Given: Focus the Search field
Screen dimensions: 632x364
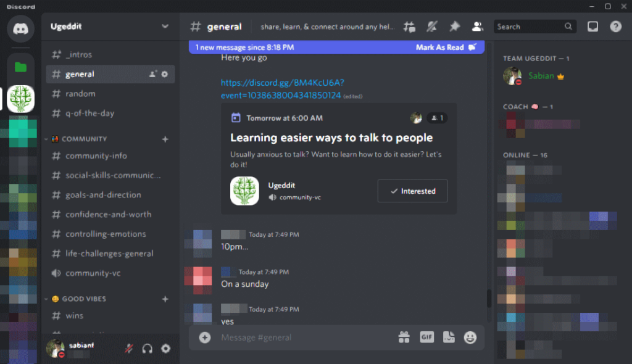Looking at the screenshot, I should (x=535, y=27).
